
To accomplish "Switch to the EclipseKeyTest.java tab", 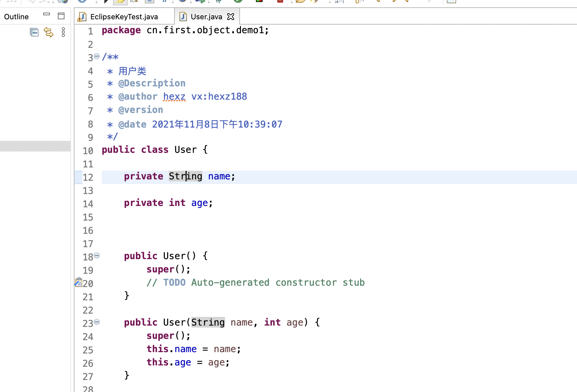I will (124, 17).
